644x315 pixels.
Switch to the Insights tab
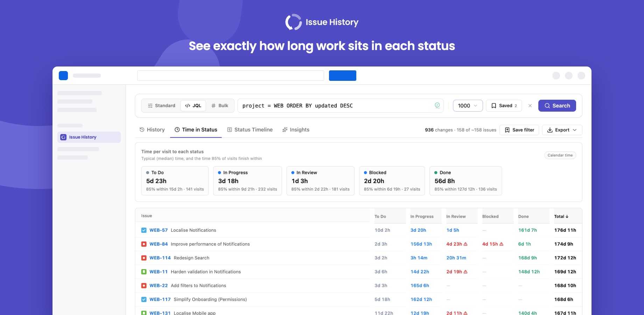pos(296,130)
